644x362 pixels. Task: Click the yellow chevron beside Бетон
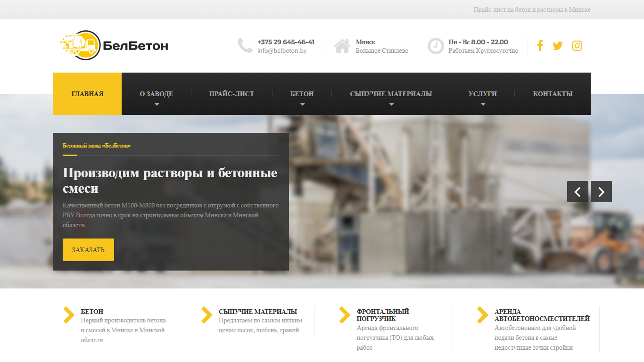click(69, 315)
